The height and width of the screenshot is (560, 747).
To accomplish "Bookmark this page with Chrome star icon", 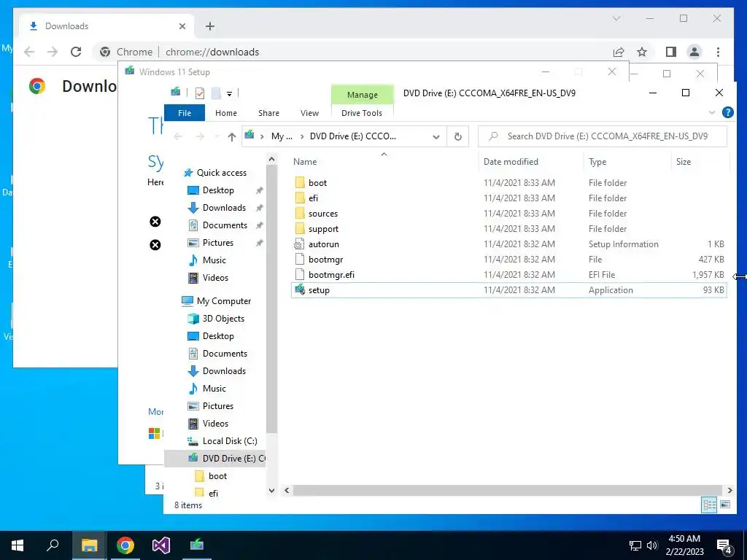I will 642,52.
